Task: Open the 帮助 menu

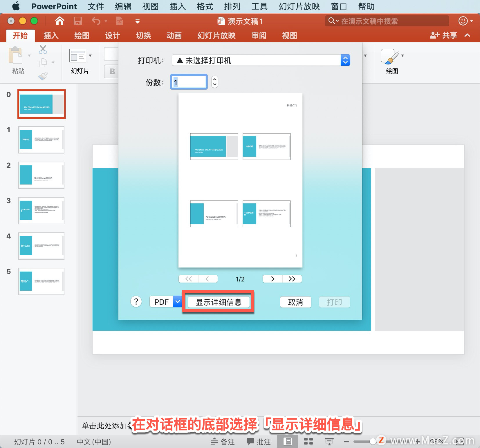Action: [366, 6]
